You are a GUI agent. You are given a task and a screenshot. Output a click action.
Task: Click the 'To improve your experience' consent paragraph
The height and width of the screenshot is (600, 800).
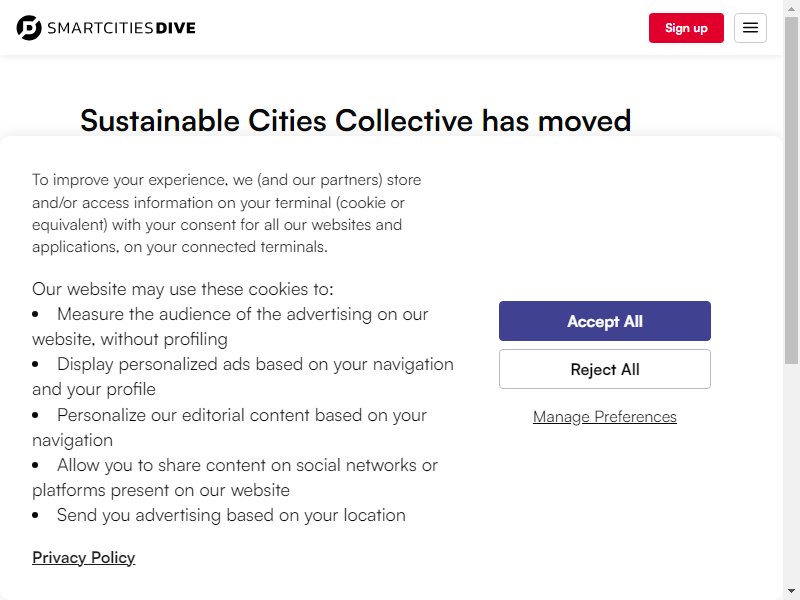pos(227,213)
